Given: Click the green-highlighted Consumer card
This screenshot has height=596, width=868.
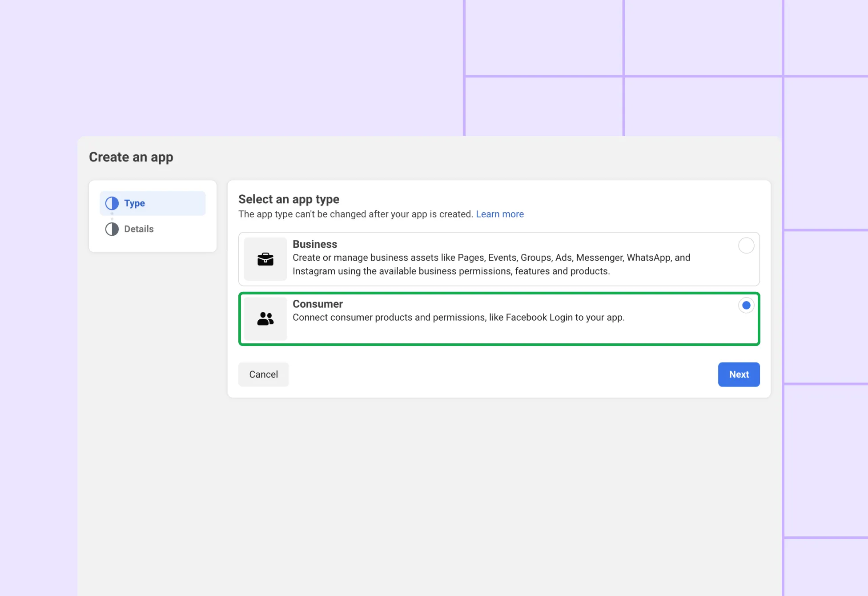Looking at the screenshot, I should tap(499, 318).
